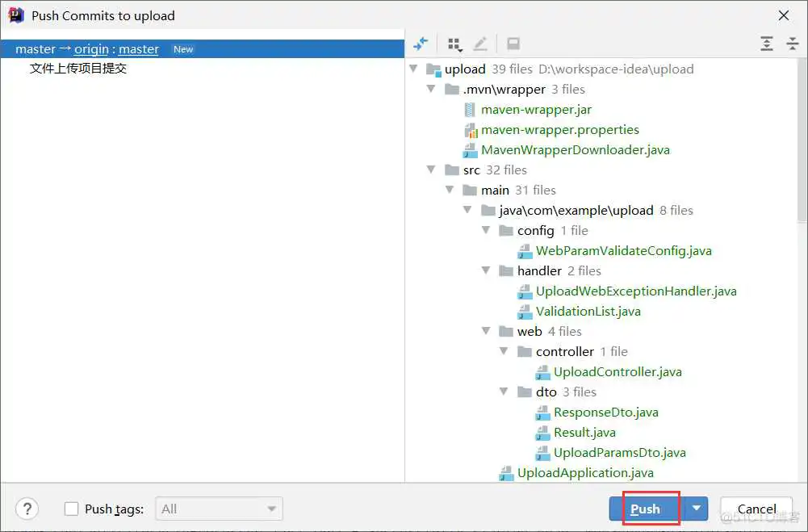Click the Collapse All toolbar icon

pyautogui.click(x=793, y=44)
